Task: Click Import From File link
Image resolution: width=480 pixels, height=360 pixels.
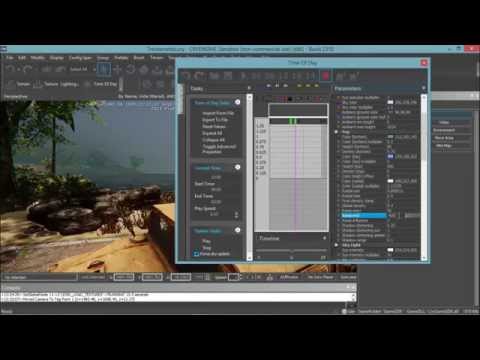Action: [218, 113]
